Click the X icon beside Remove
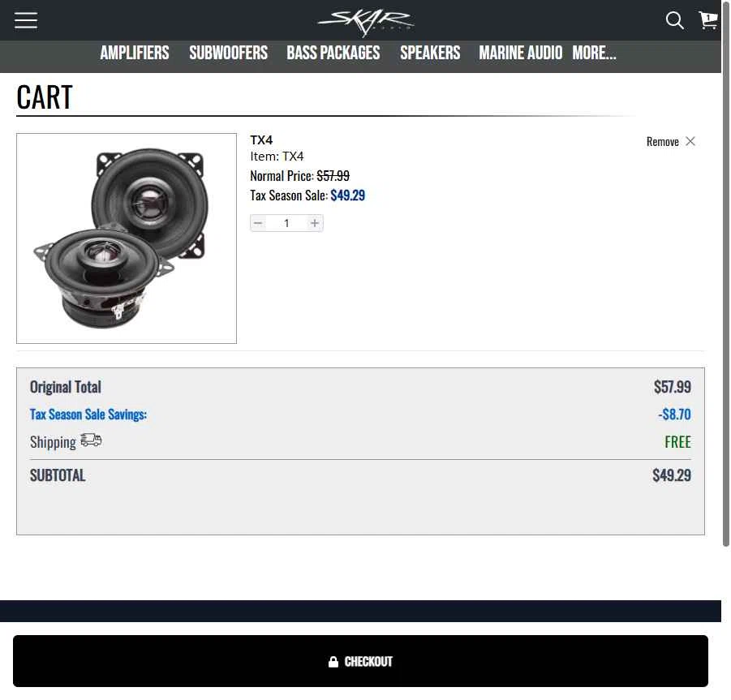The height and width of the screenshot is (700, 731). coord(690,141)
